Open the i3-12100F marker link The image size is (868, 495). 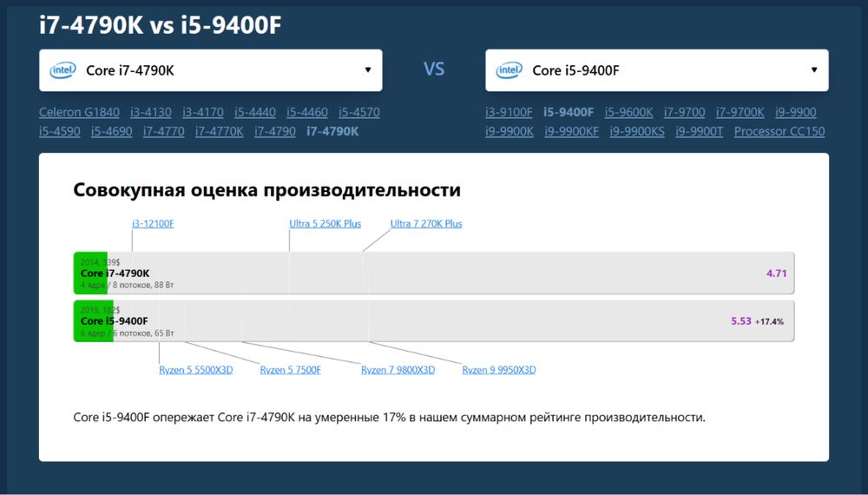[153, 224]
